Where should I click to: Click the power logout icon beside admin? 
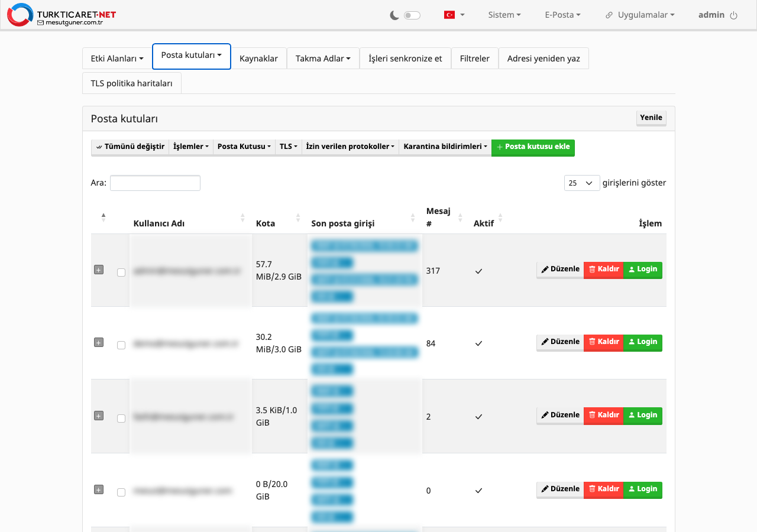click(734, 15)
